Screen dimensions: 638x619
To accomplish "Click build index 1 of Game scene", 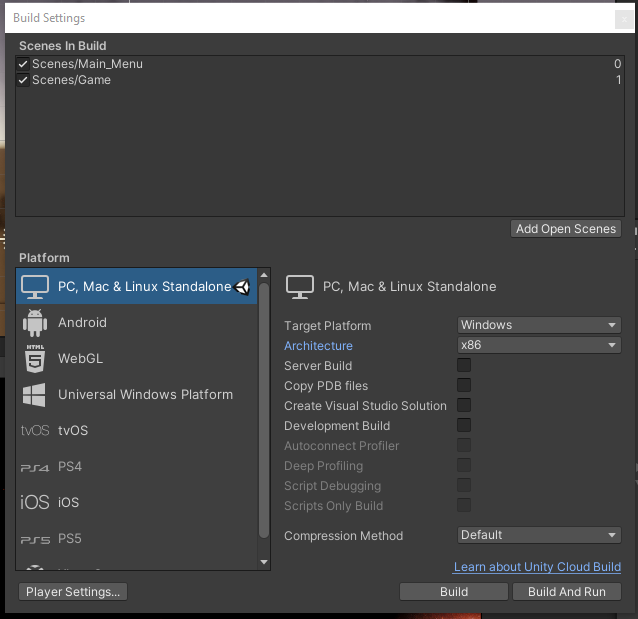I will pos(618,80).
